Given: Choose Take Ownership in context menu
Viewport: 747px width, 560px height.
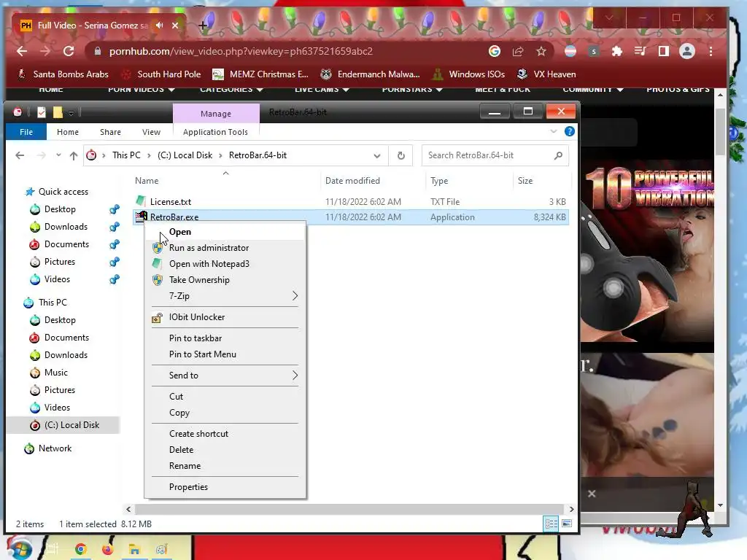Looking at the screenshot, I should tap(199, 280).
